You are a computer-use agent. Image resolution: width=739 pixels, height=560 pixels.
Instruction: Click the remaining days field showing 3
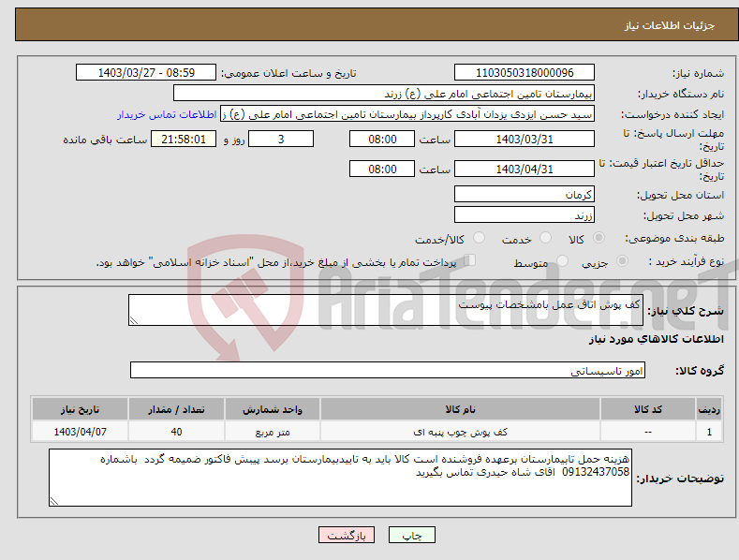281,139
